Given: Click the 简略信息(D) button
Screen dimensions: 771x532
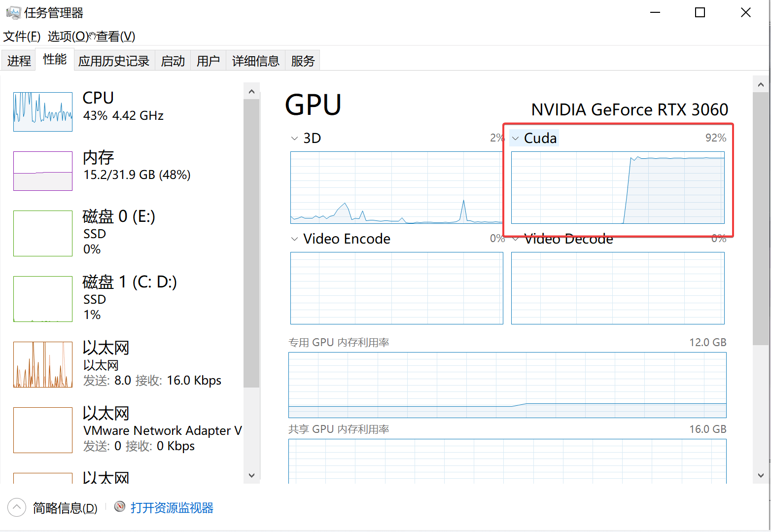Looking at the screenshot, I should pyautogui.click(x=65, y=508).
